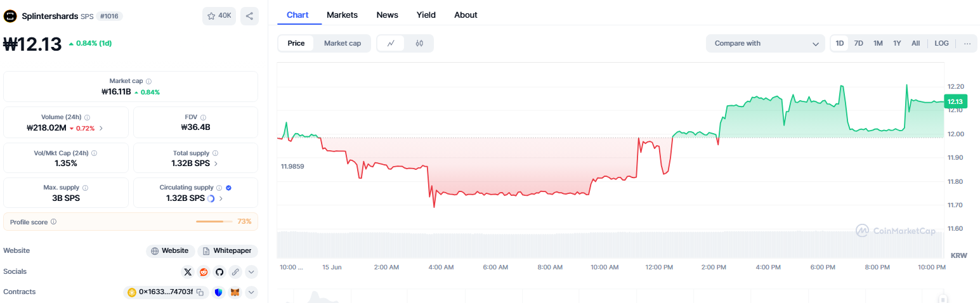Set chart range to 7D
Viewport: 980px width, 303px height.
pyautogui.click(x=859, y=43)
